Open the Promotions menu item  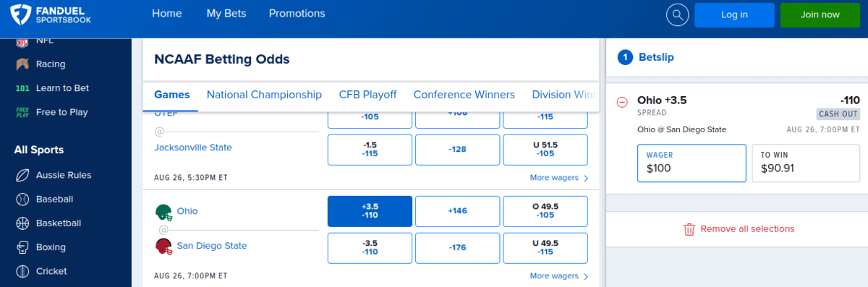297,13
